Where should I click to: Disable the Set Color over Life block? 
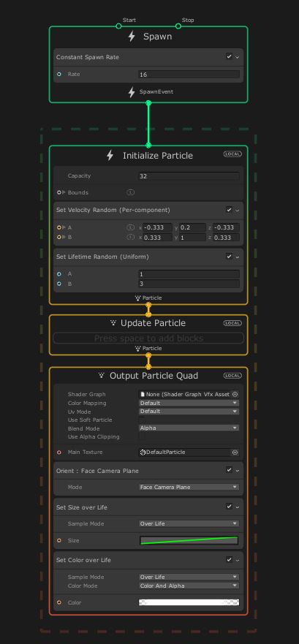tap(229, 559)
